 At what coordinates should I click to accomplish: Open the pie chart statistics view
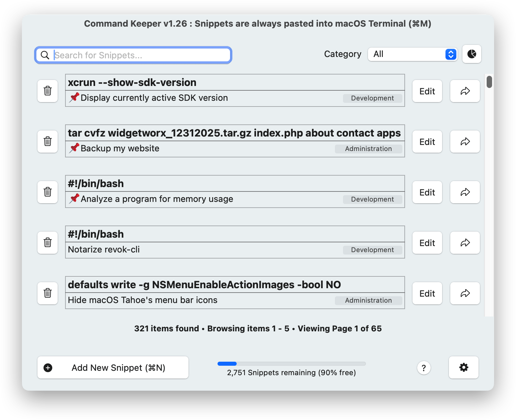pyautogui.click(x=471, y=54)
